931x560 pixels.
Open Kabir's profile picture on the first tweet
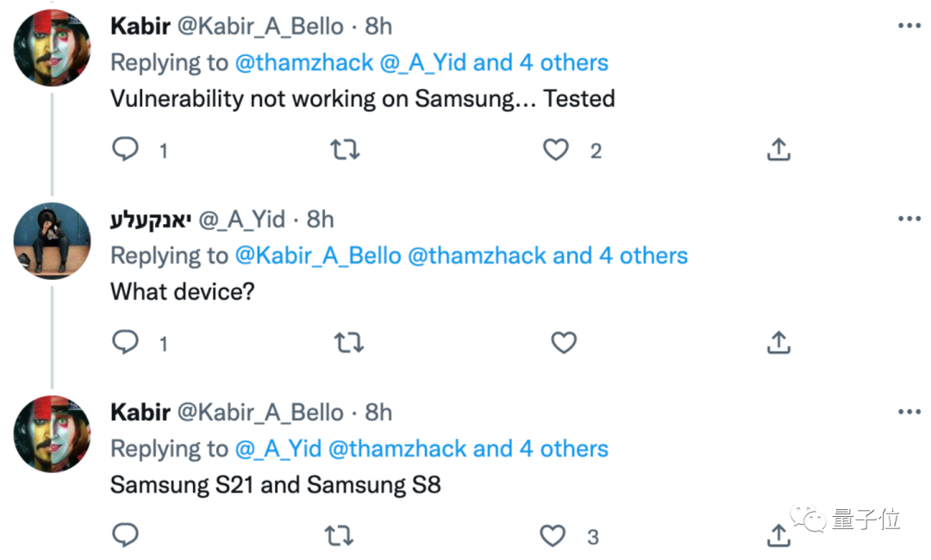click(x=52, y=48)
